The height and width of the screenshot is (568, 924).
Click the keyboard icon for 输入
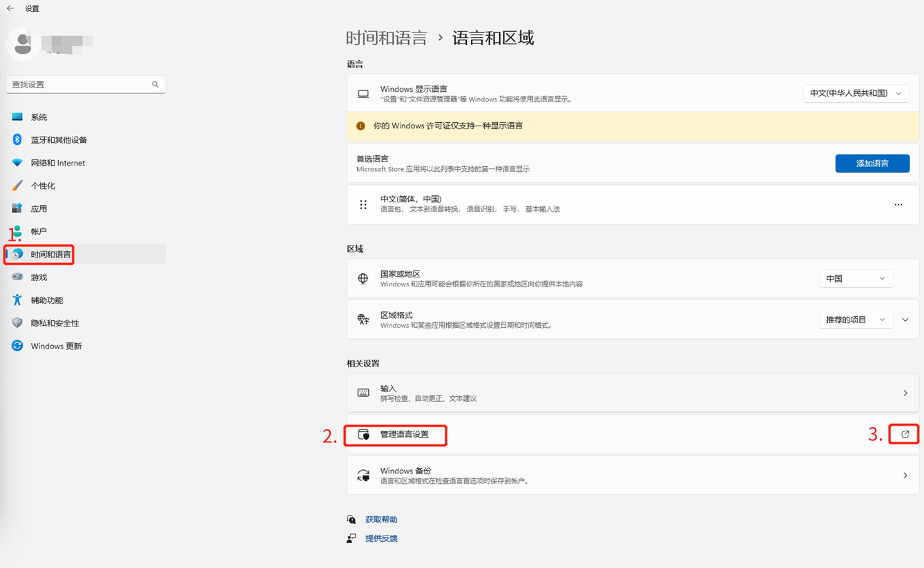363,393
